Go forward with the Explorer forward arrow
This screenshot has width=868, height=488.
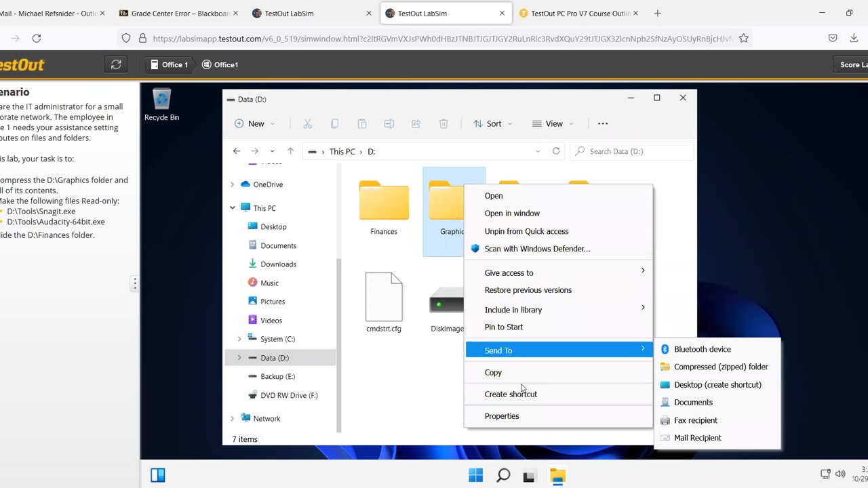click(x=254, y=151)
